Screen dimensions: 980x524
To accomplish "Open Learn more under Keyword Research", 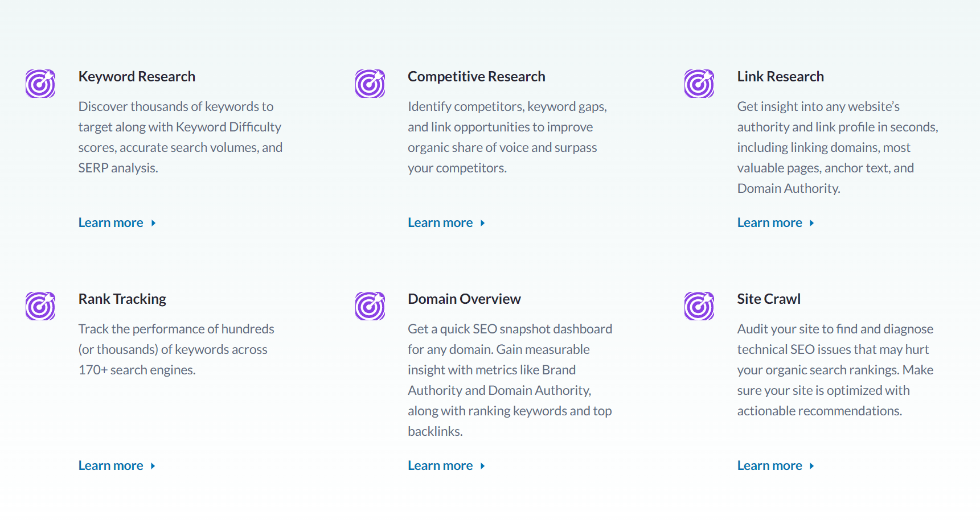I will click(x=117, y=223).
